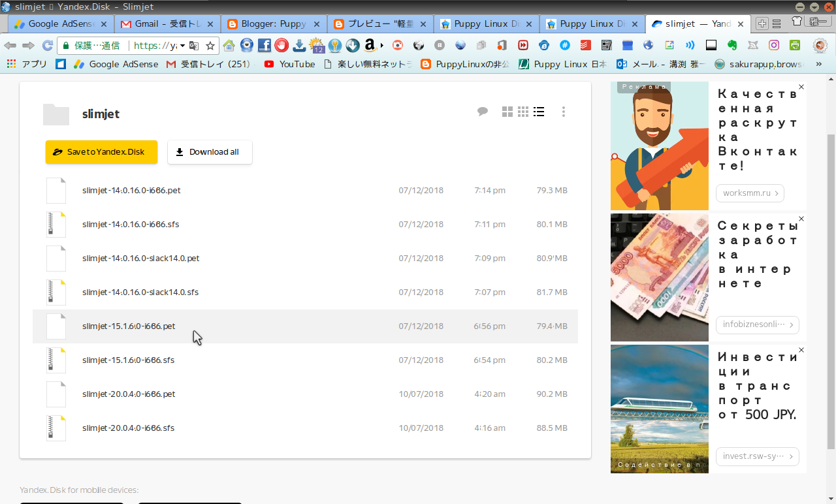Open the address bar dropdown arrow
This screenshot has width=836, height=504.
(182, 46)
